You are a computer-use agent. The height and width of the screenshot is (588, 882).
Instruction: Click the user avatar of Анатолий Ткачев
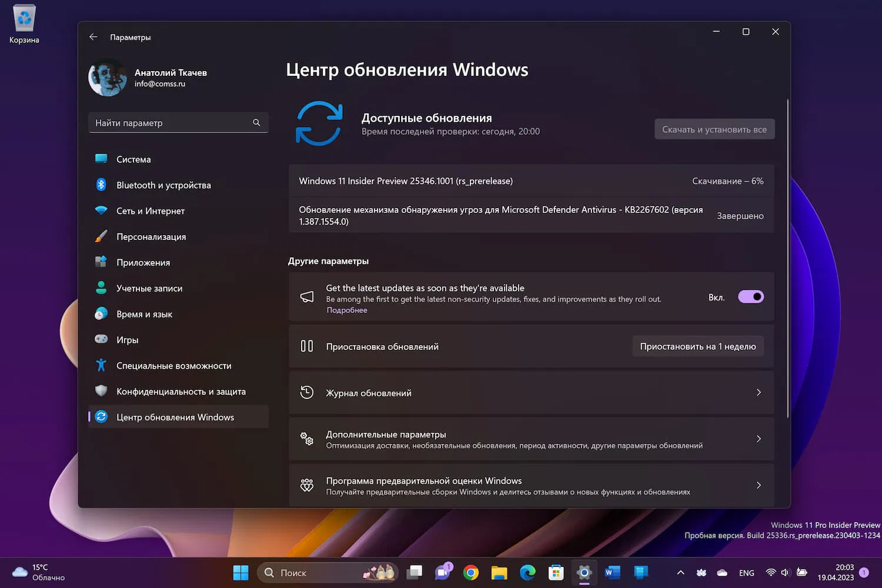coord(108,77)
